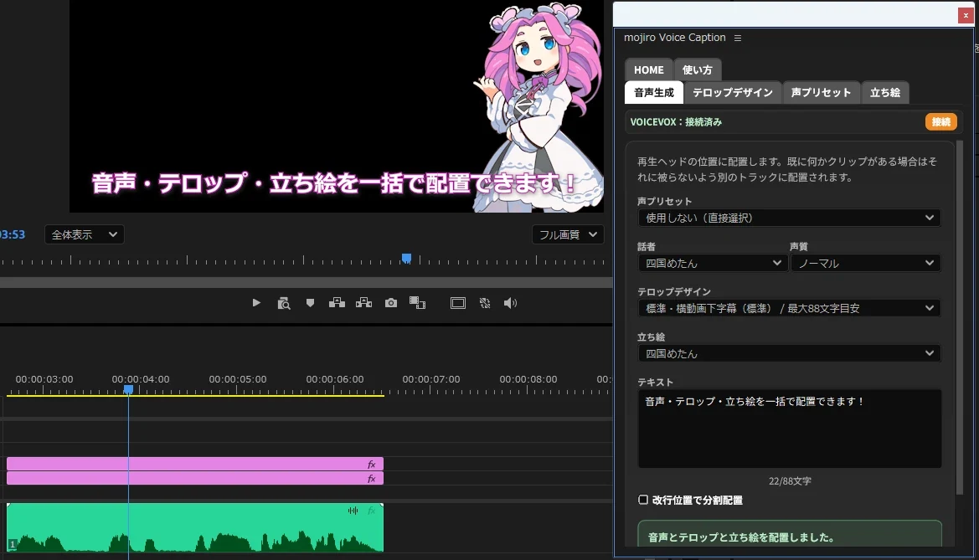Open the フル画質 playback resolution dropdown
979x560 pixels.
(568, 234)
